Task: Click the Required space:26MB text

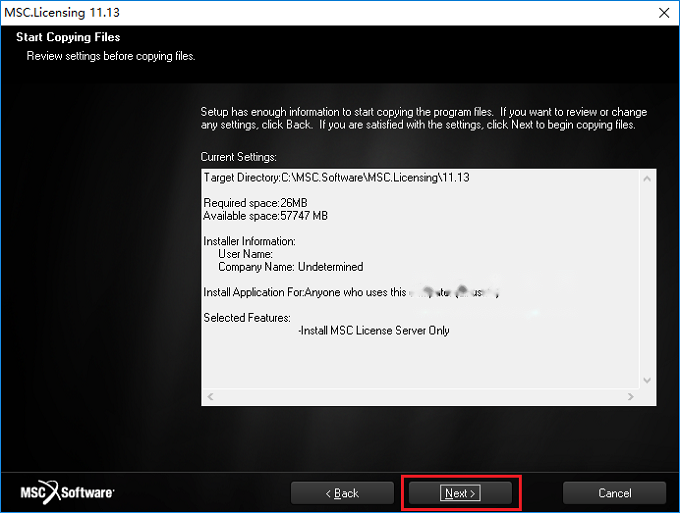Action: click(255, 203)
